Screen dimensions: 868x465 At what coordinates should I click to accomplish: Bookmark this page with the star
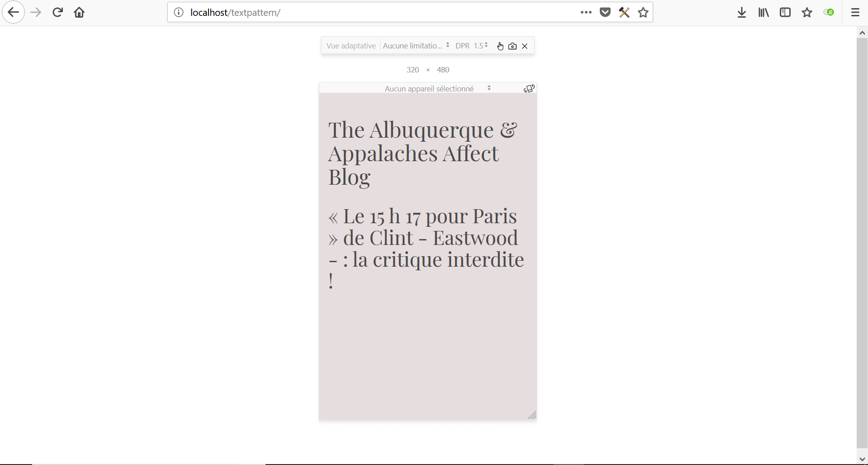(x=643, y=12)
